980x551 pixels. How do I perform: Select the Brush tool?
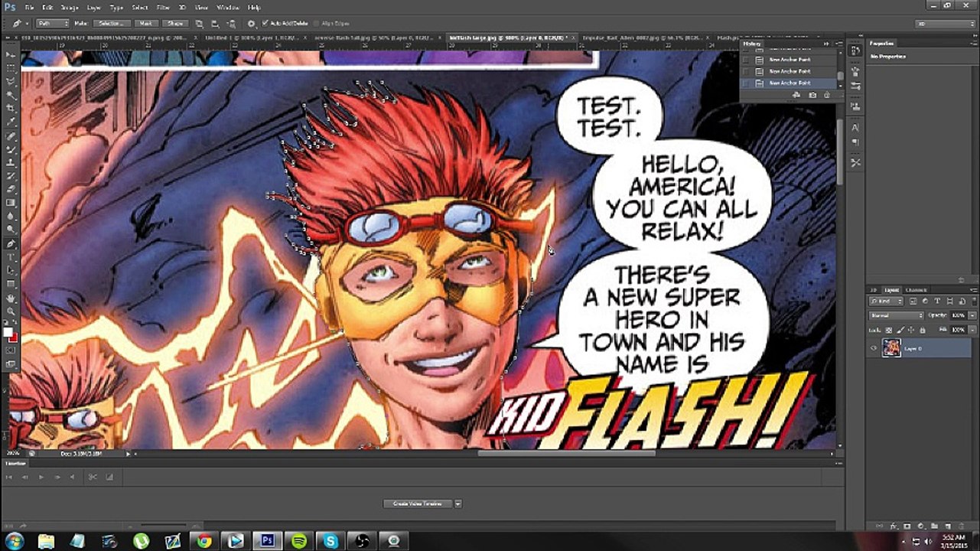tap(11, 148)
